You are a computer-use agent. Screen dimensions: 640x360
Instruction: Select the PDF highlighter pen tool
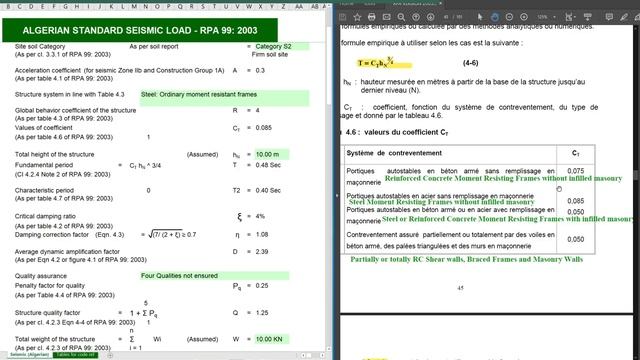[x=624, y=17]
